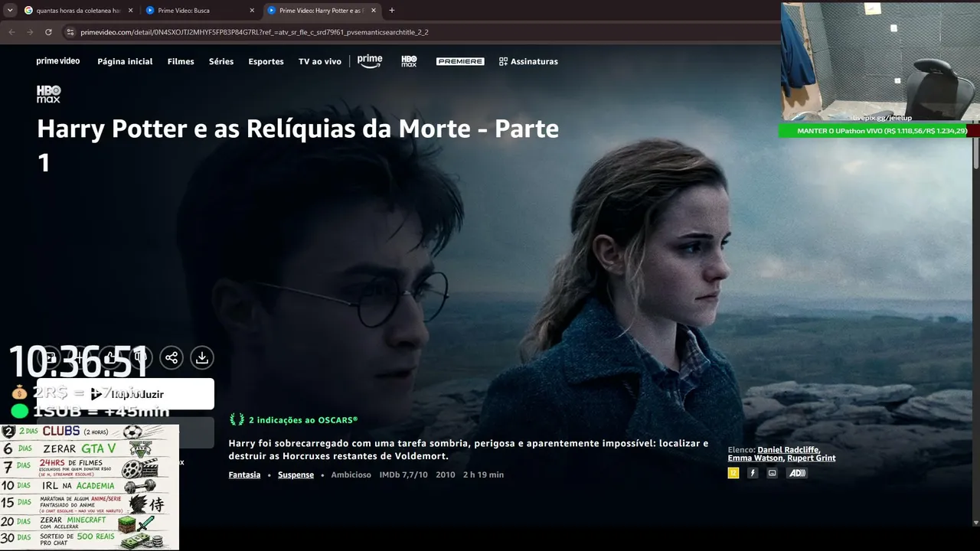Close the Prime Video: Busca tab
The width and height of the screenshot is (980, 551).
(252, 11)
